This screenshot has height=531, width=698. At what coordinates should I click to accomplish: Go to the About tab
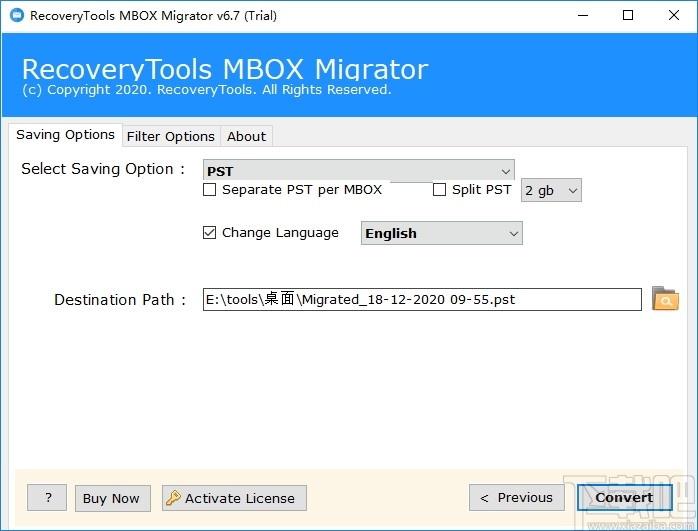247,136
